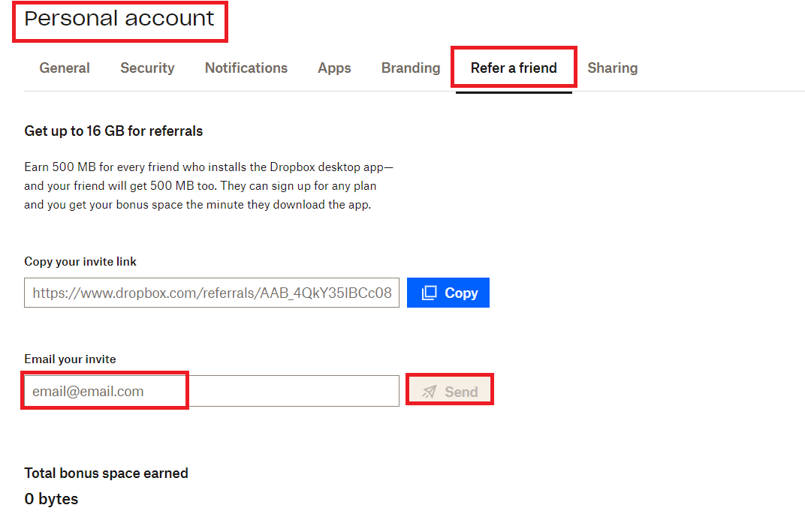The image size is (805, 532).
Task: Click the copy icon inside the Copy button
Action: click(x=430, y=293)
